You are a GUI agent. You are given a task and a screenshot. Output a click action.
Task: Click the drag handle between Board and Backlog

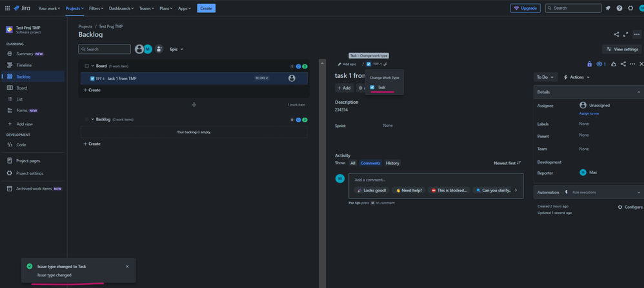pyautogui.click(x=194, y=104)
